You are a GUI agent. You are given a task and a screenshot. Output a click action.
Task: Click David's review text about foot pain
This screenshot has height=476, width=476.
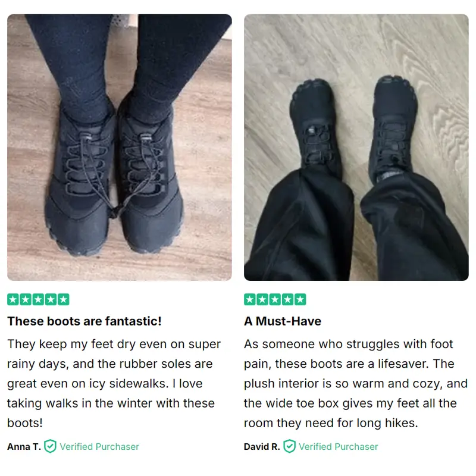(x=356, y=383)
